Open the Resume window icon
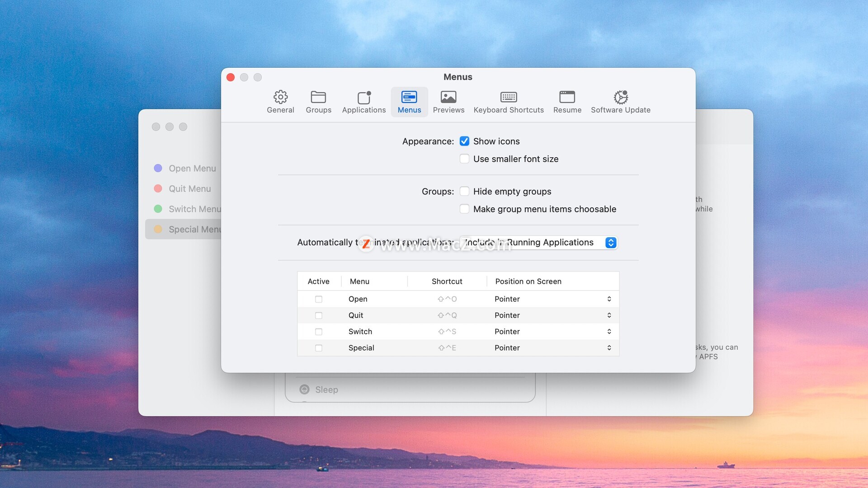This screenshot has width=868, height=488. [x=567, y=97]
